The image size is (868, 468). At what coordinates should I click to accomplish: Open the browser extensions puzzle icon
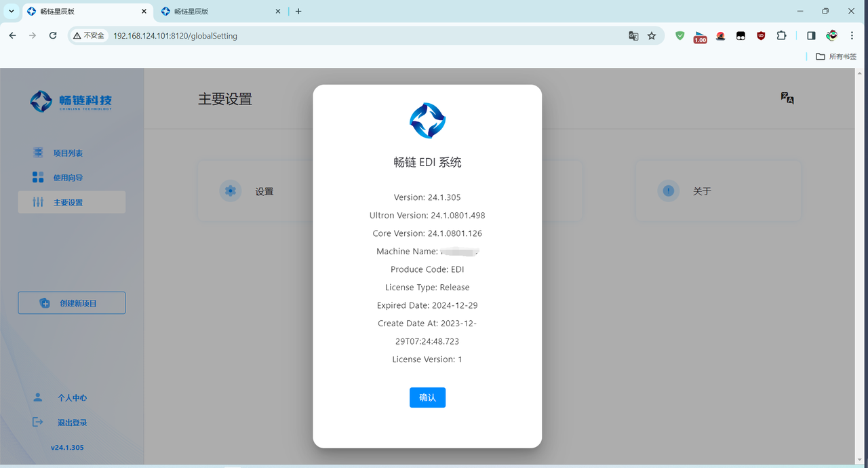click(781, 36)
